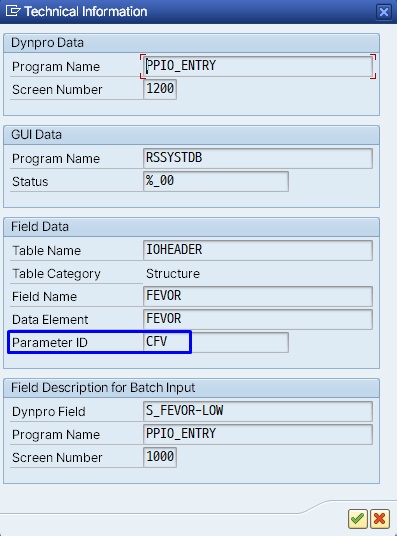Click the GUI Data Program Name field RSSYSTDB
Image resolution: width=397 pixels, height=536 pixels.
[x=258, y=158]
